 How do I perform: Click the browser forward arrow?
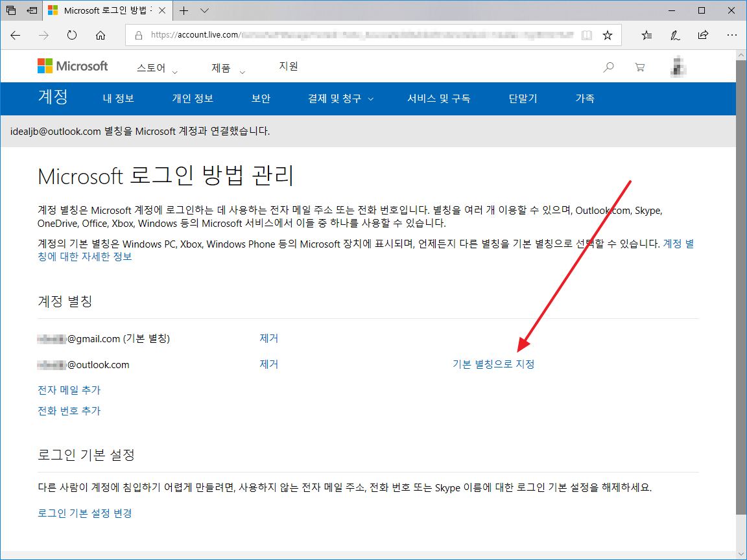click(x=44, y=35)
